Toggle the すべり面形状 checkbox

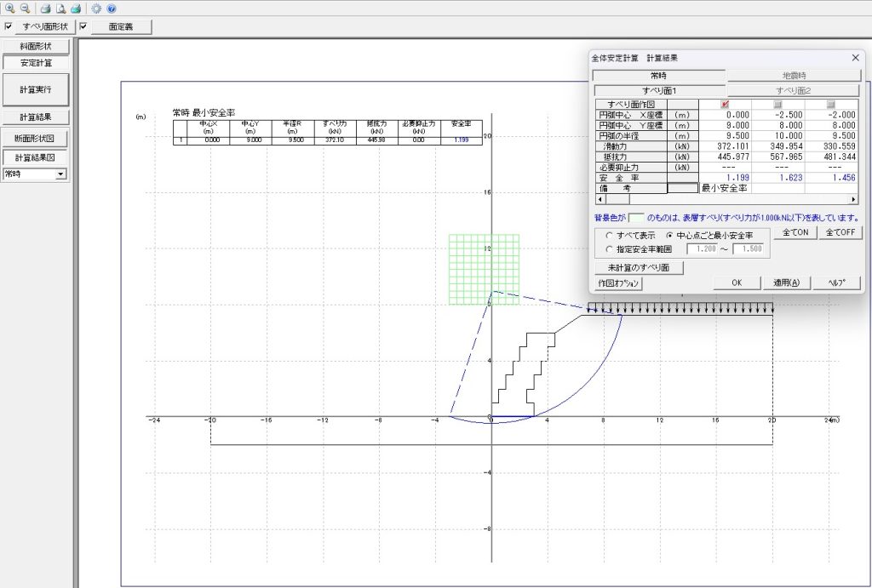[9, 27]
